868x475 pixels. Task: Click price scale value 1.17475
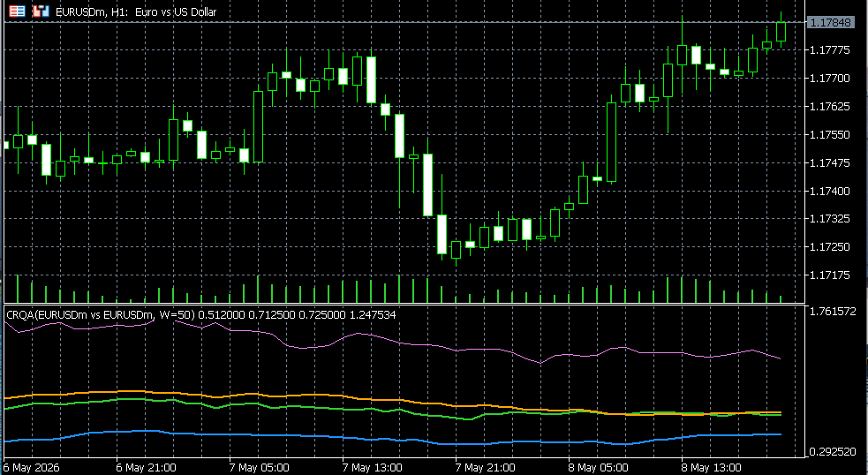(x=830, y=162)
